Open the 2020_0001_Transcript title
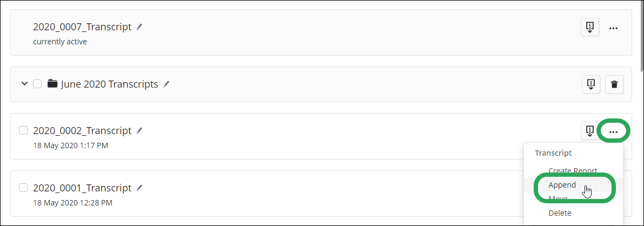 (x=82, y=188)
